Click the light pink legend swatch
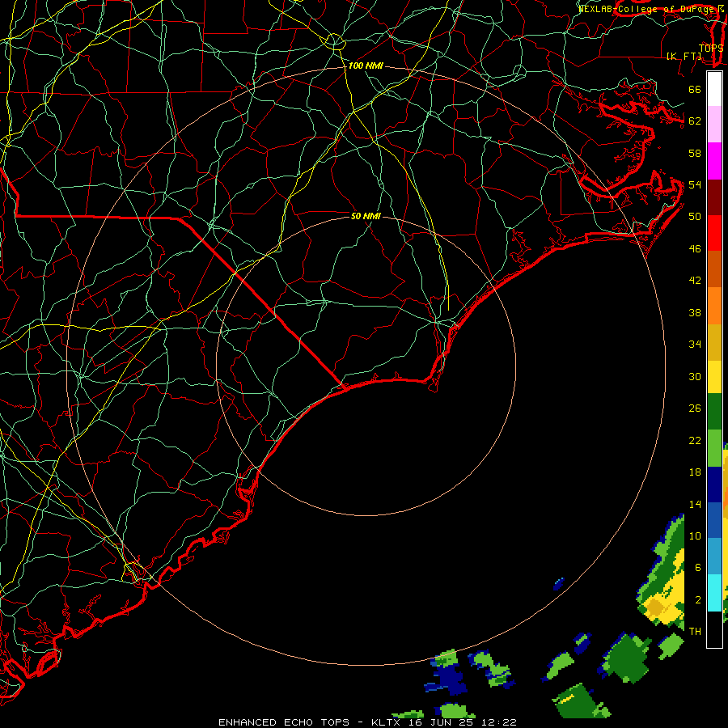728x728 pixels. [x=714, y=125]
